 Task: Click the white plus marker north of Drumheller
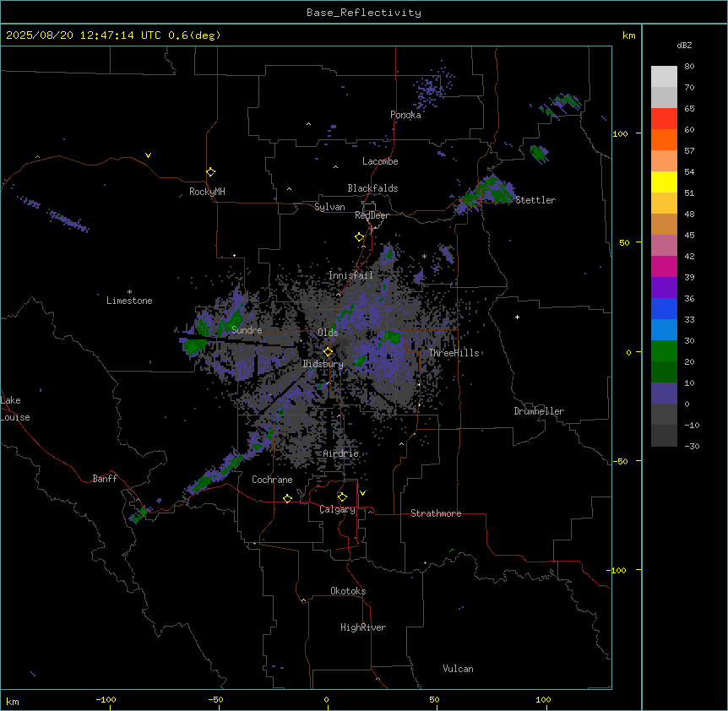517,317
